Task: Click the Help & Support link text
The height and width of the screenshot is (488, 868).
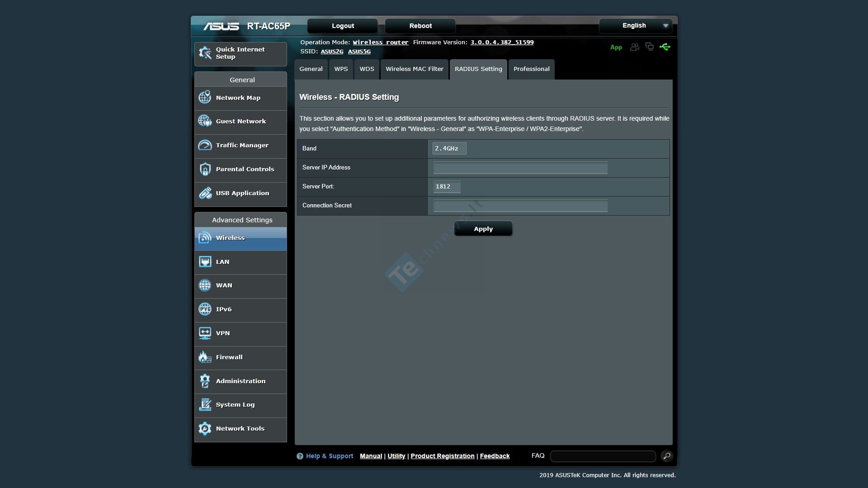Action: coord(330,456)
